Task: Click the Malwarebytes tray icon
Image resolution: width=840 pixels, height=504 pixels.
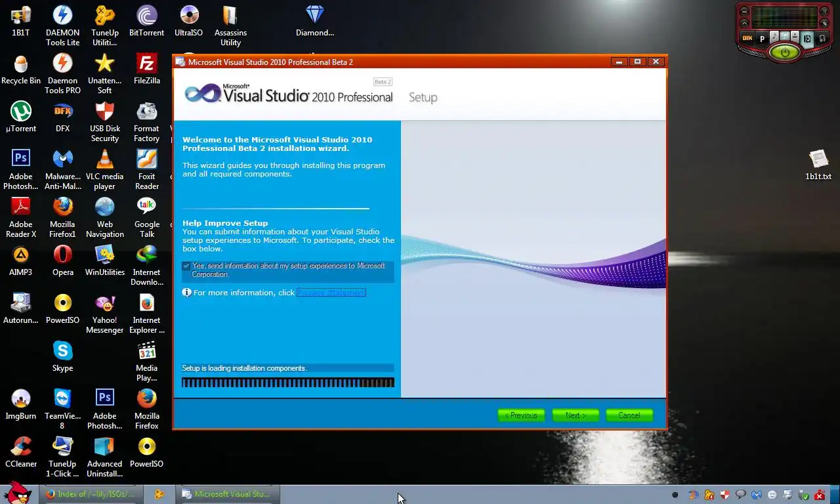Action: 756,495
